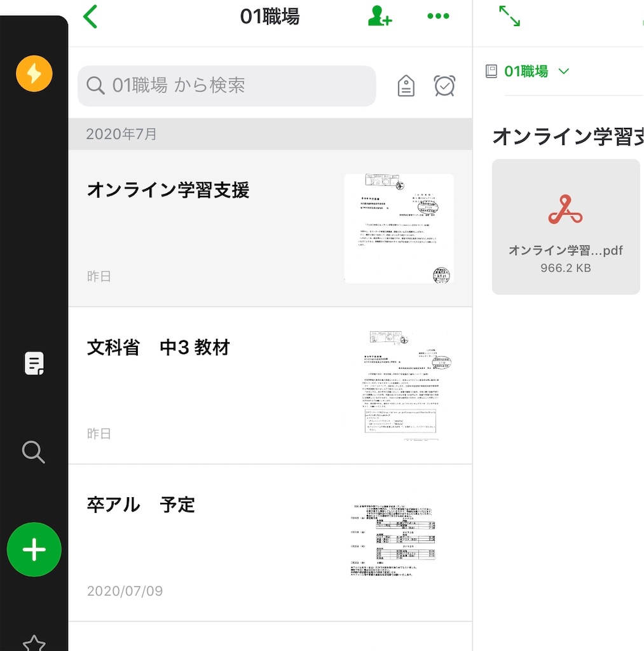644x651 pixels.
Task: Open the share notebook add-person icon
Action: coord(380,16)
